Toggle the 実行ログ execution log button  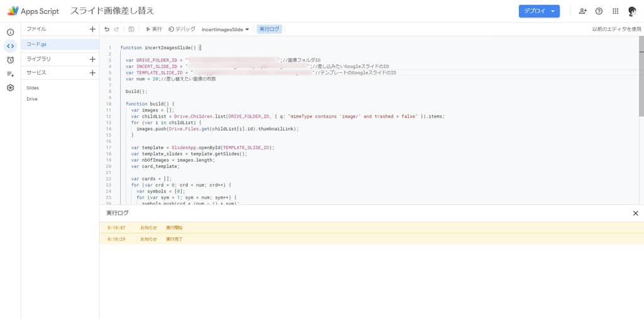point(269,29)
